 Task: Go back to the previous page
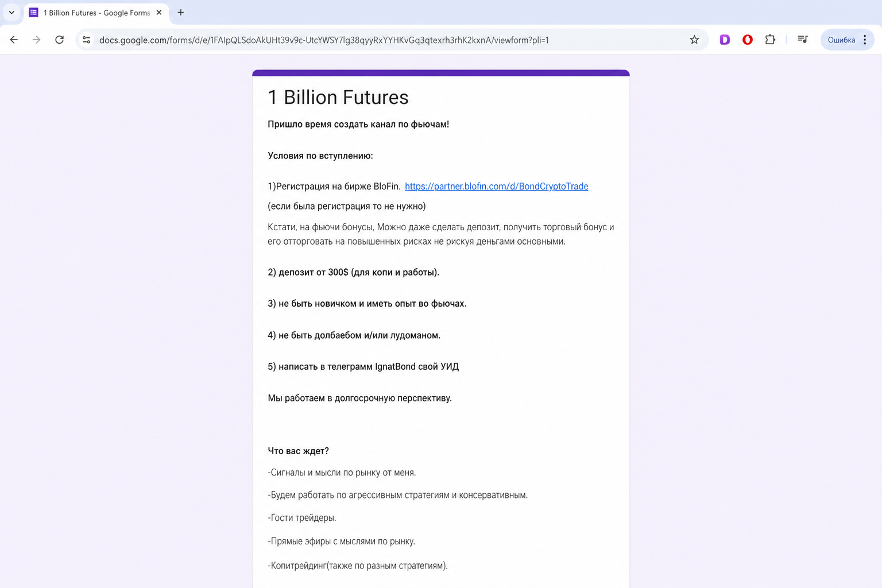[14, 40]
